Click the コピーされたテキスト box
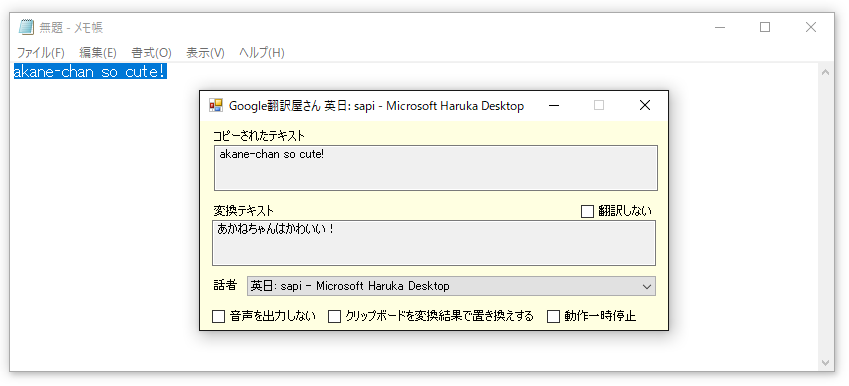Image resolution: width=849 pixels, height=386 pixels. pyautogui.click(x=436, y=168)
